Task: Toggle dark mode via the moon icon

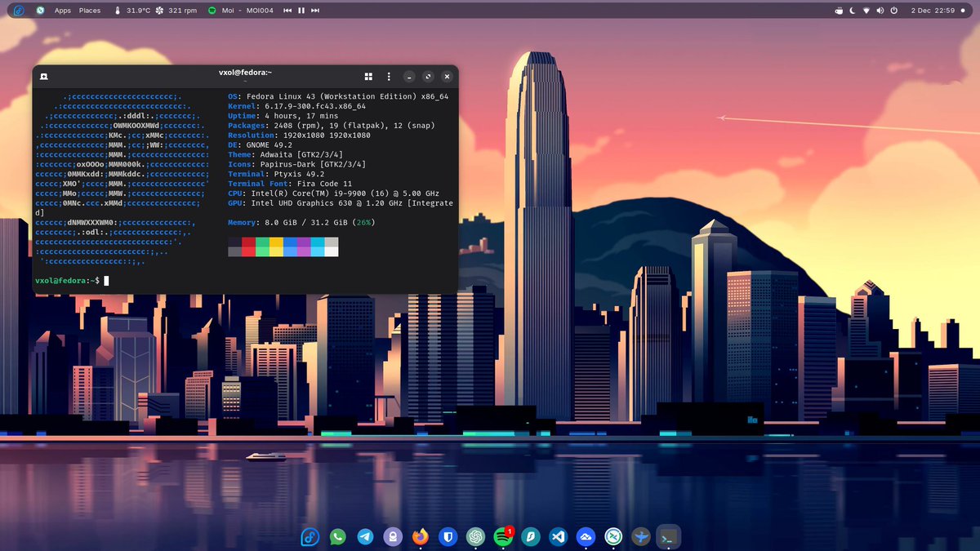Action: coord(852,11)
